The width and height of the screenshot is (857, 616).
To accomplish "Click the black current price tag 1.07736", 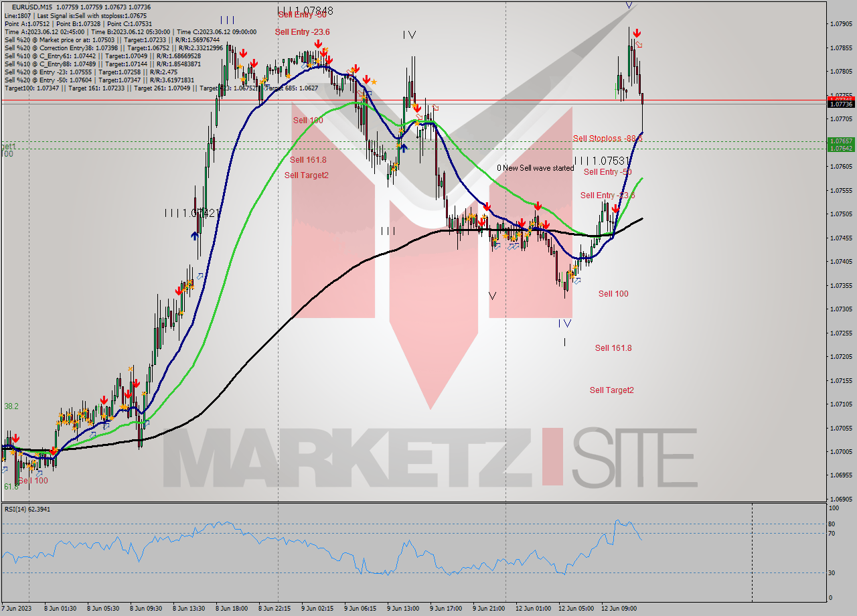I will point(841,104).
